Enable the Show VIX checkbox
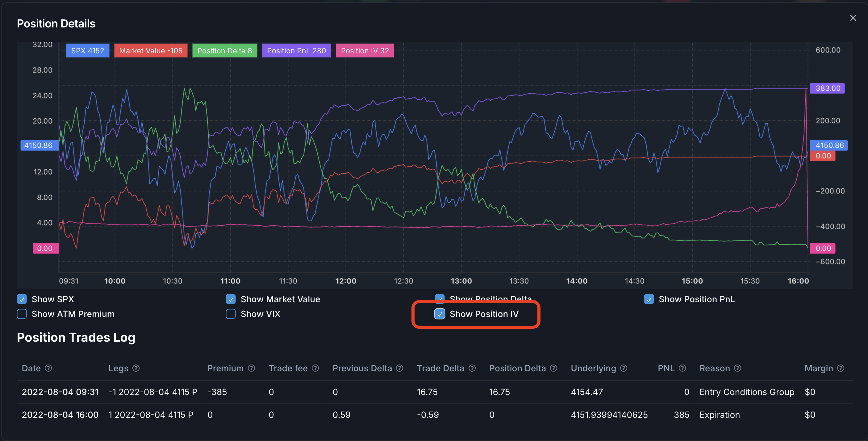 [231, 314]
